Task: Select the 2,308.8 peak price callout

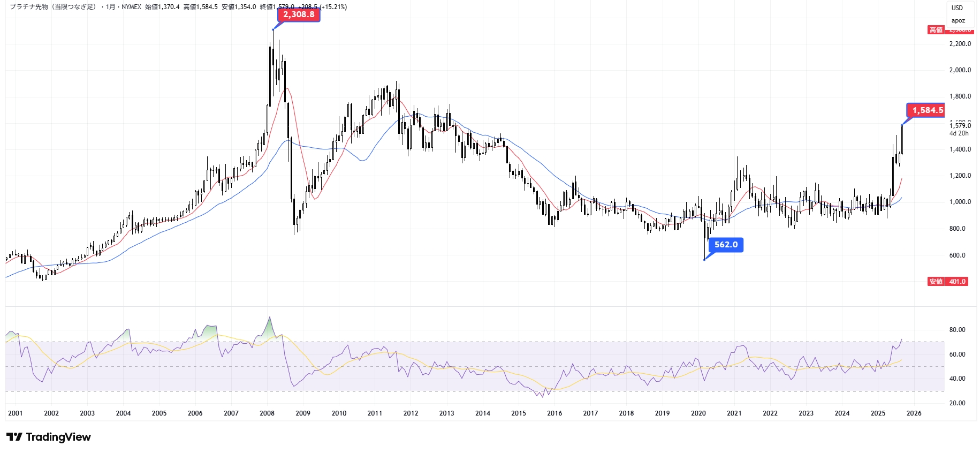Action: [x=299, y=14]
